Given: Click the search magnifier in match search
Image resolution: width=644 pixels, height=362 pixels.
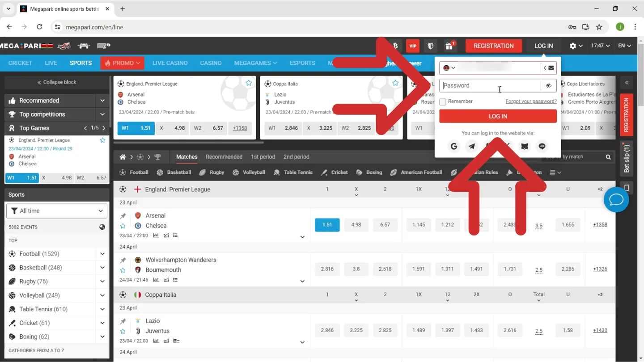Looking at the screenshot, I should coord(608,157).
